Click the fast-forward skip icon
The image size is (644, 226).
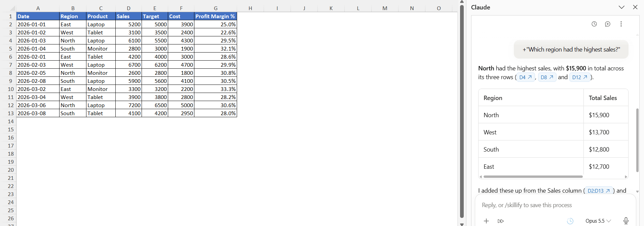[501, 221]
